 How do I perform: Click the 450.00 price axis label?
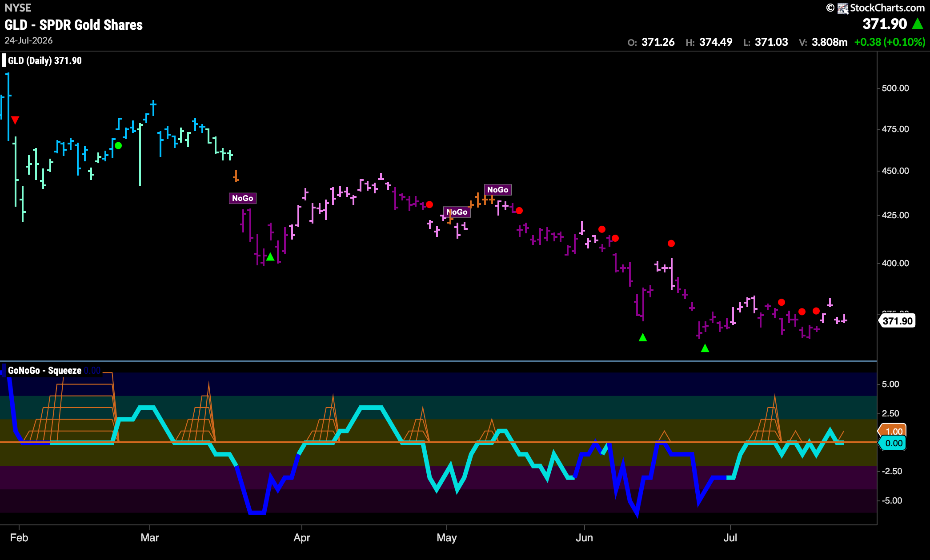click(895, 171)
